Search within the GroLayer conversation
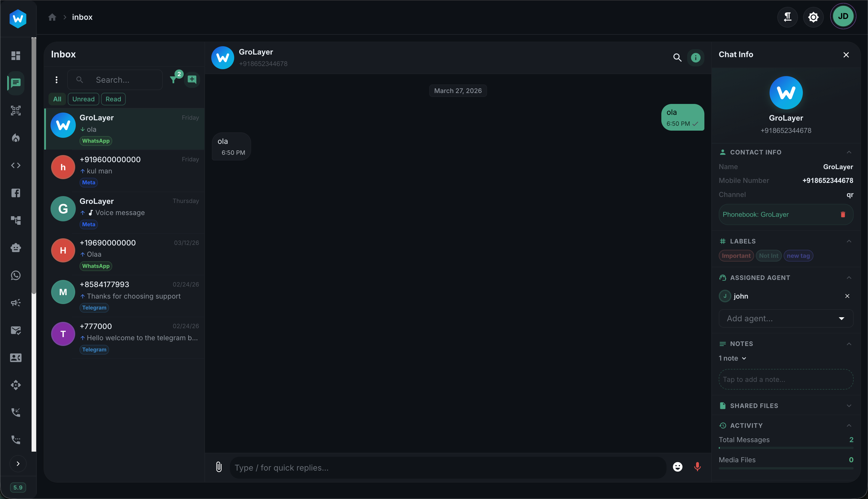Image resolution: width=868 pixels, height=499 pixels. 677,58
